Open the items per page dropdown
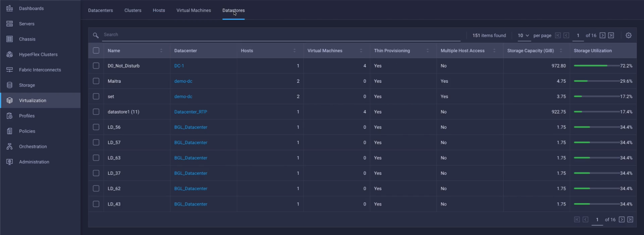 523,35
